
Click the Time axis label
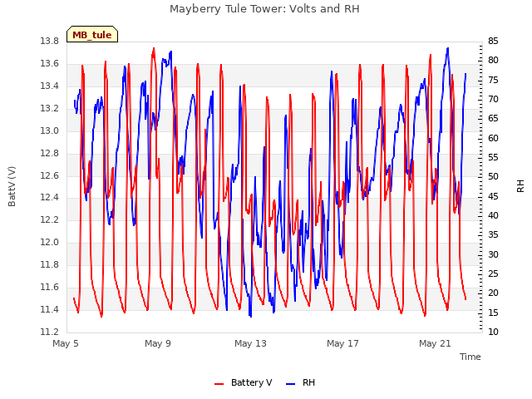[470, 357]
